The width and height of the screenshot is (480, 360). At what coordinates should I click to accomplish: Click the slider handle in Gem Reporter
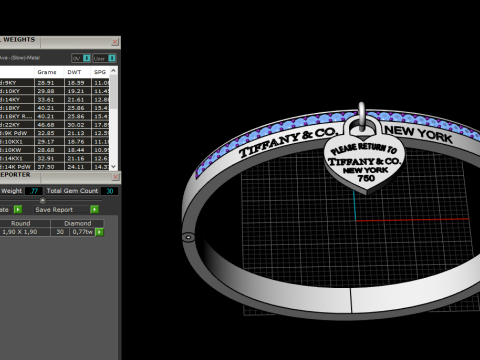point(42,200)
